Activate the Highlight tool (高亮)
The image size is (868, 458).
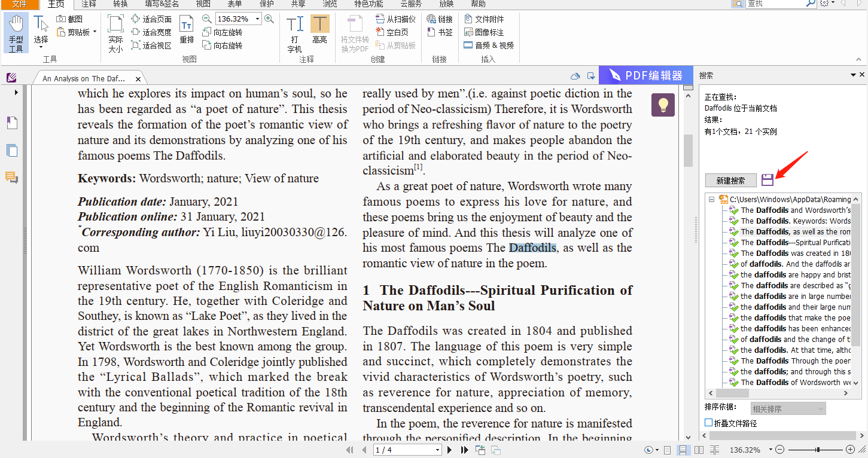[320, 30]
